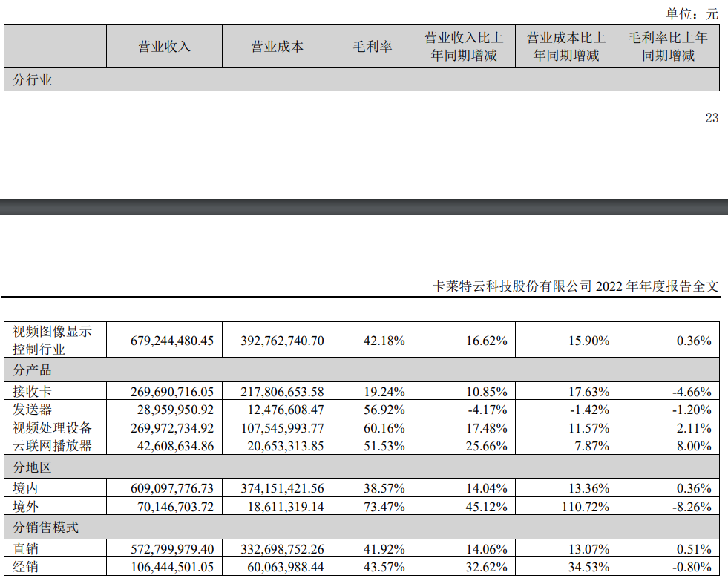Screen dimensions: 728x578
Task: Select the 视频图像显示控制行业 row label
Action: tap(53, 341)
